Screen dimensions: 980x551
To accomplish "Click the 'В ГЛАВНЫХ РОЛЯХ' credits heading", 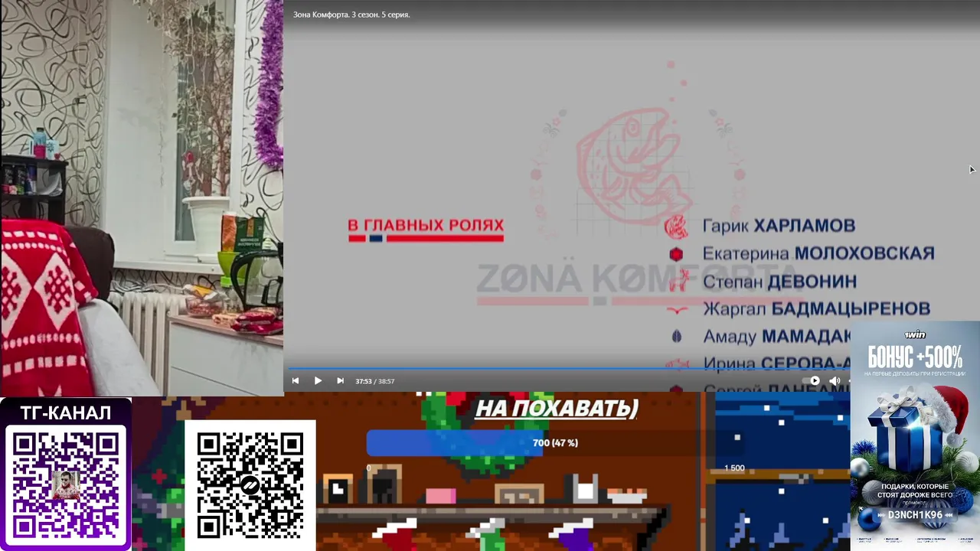I will point(426,226).
